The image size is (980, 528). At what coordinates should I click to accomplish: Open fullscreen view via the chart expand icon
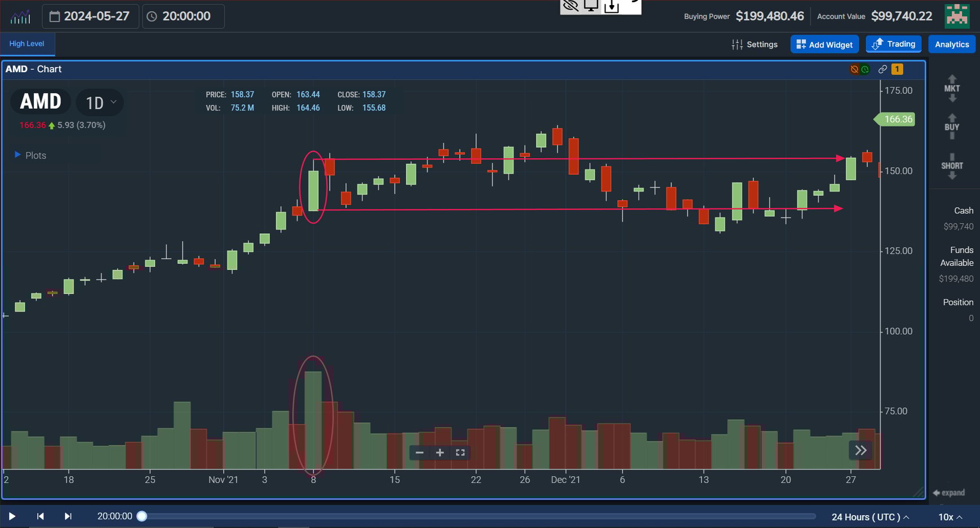pos(460,452)
